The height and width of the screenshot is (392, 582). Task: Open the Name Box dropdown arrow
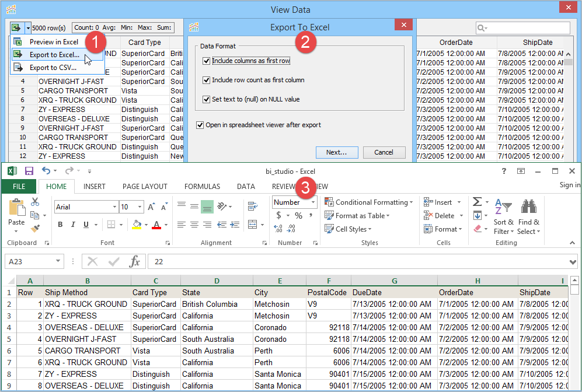[58, 261]
